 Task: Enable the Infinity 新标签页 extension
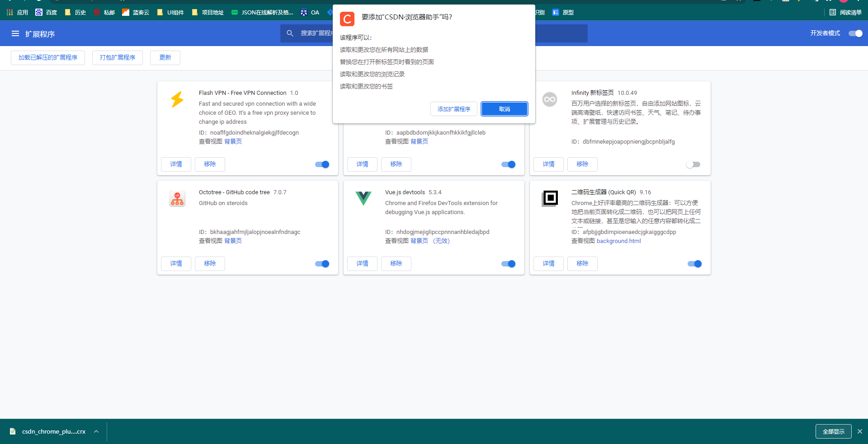pos(693,164)
